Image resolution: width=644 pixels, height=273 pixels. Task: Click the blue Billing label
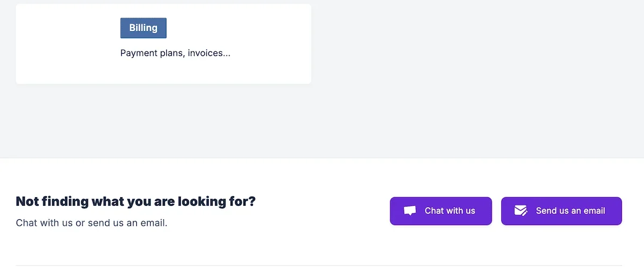tap(143, 28)
